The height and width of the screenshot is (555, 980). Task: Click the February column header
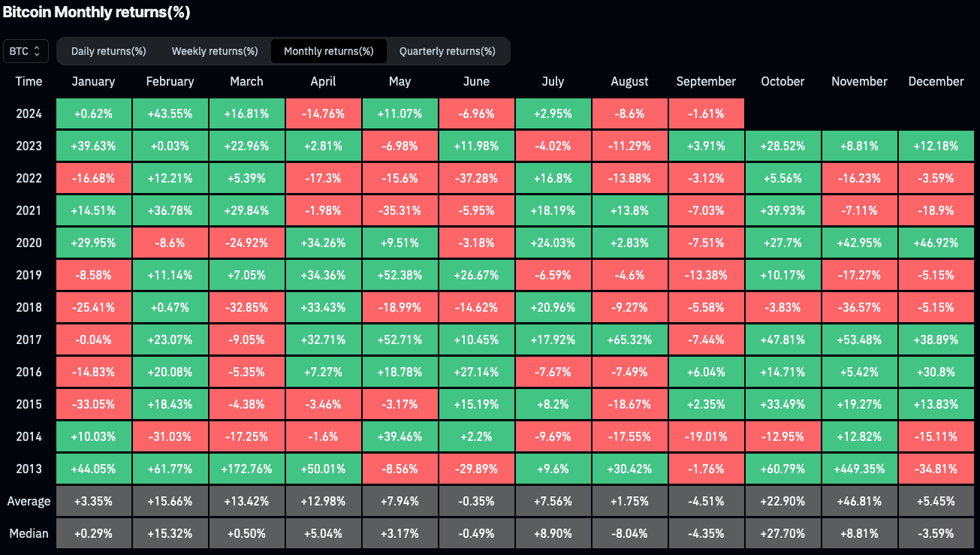170,81
